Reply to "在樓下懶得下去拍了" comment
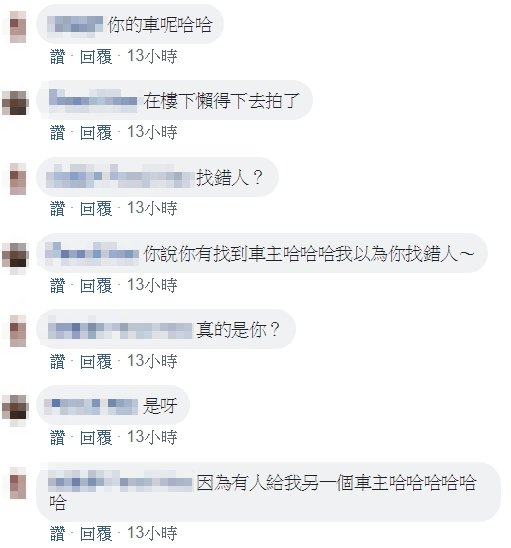Image resolution: width=511 pixels, height=548 pixels. 96,132
